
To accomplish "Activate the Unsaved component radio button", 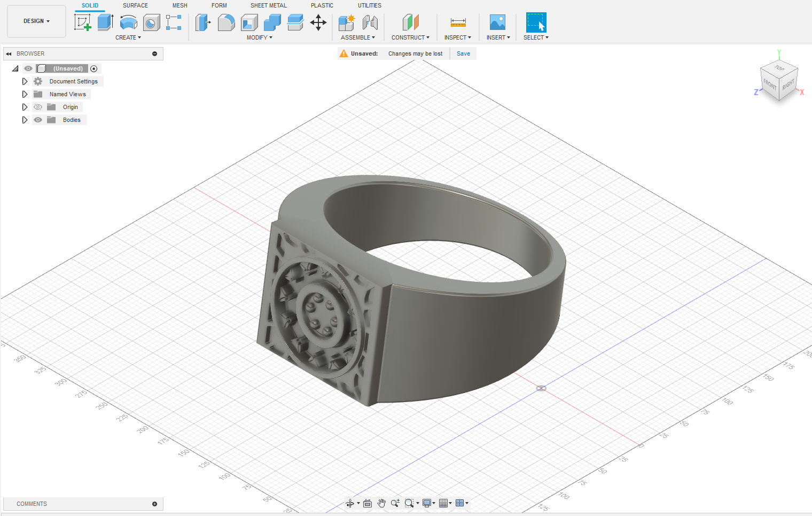I will [x=94, y=68].
